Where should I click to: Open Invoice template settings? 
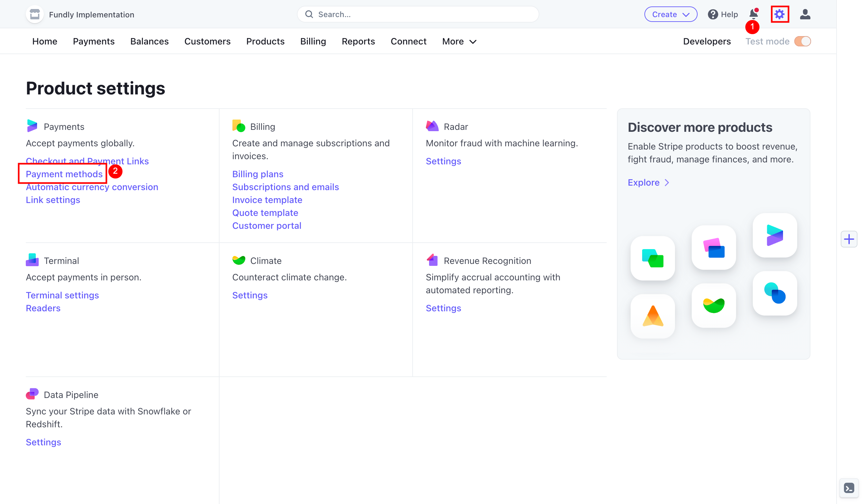click(267, 200)
